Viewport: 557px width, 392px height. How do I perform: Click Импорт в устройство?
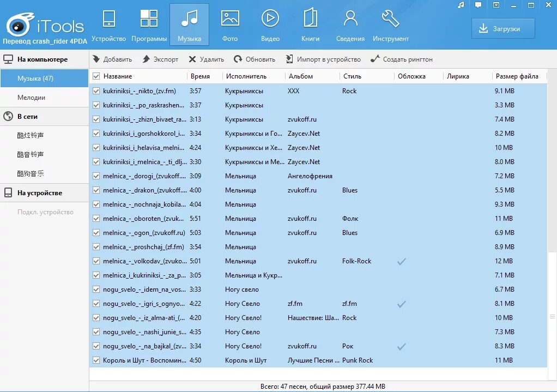point(323,59)
